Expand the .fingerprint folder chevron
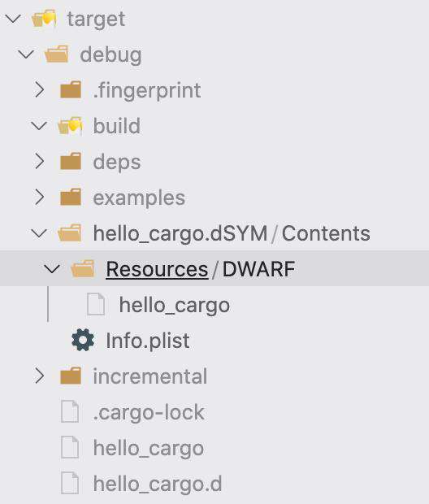Viewport: 429px width, 504px height. (x=39, y=89)
